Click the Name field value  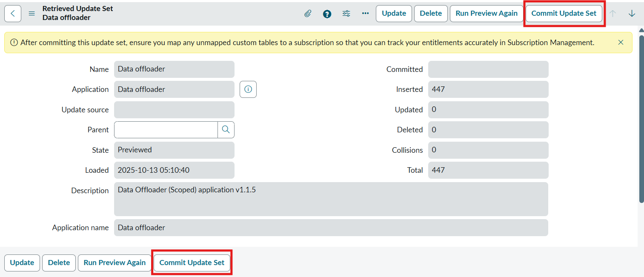(x=174, y=69)
